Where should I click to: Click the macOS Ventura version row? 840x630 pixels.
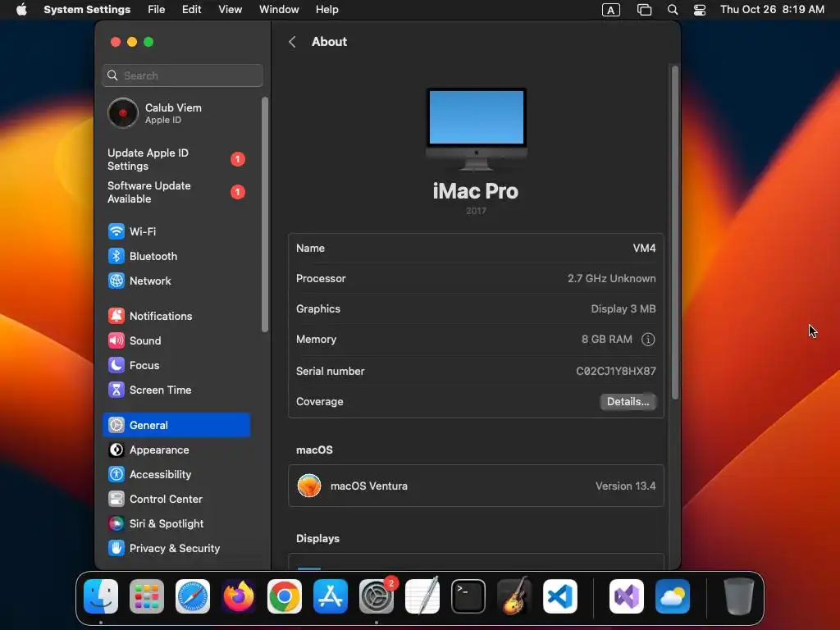pyautogui.click(x=477, y=486)
